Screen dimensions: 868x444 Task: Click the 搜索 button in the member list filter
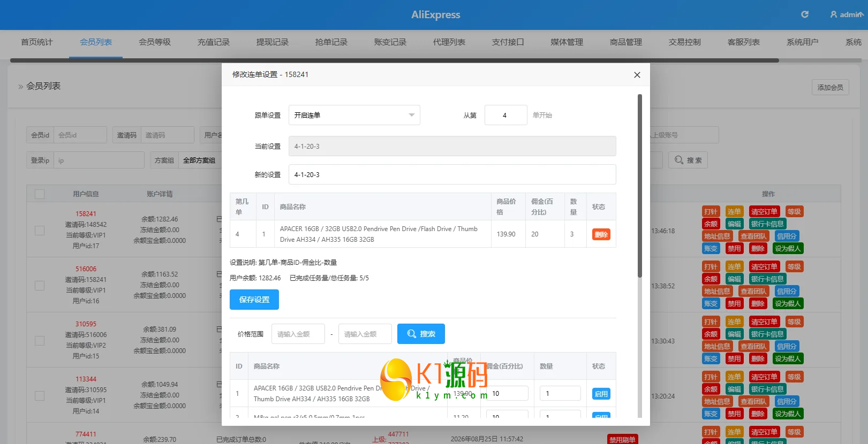pyautogui.click(x=688, y=160)
